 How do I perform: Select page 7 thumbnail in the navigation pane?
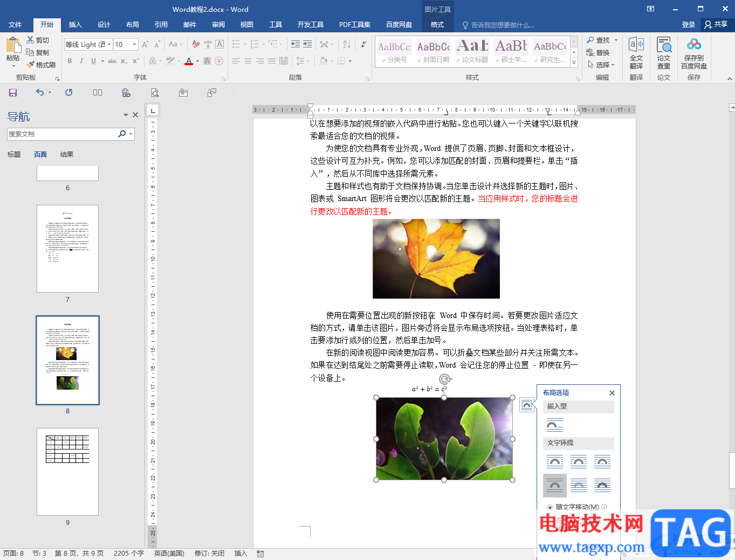67,248
